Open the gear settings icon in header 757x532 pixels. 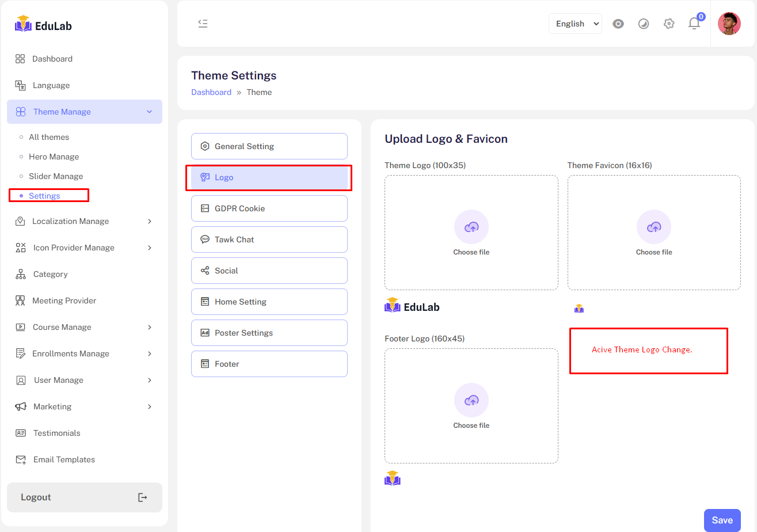tap(669, 24)
